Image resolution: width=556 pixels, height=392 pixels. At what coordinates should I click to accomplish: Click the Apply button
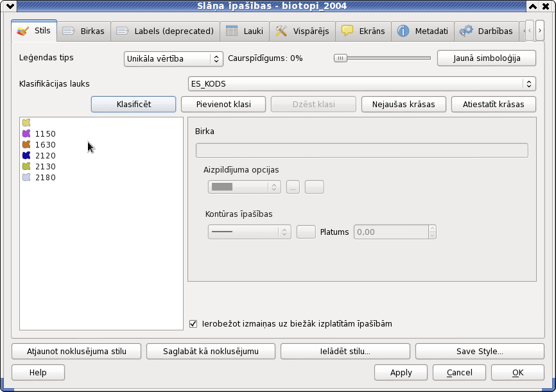coord(401,373)
